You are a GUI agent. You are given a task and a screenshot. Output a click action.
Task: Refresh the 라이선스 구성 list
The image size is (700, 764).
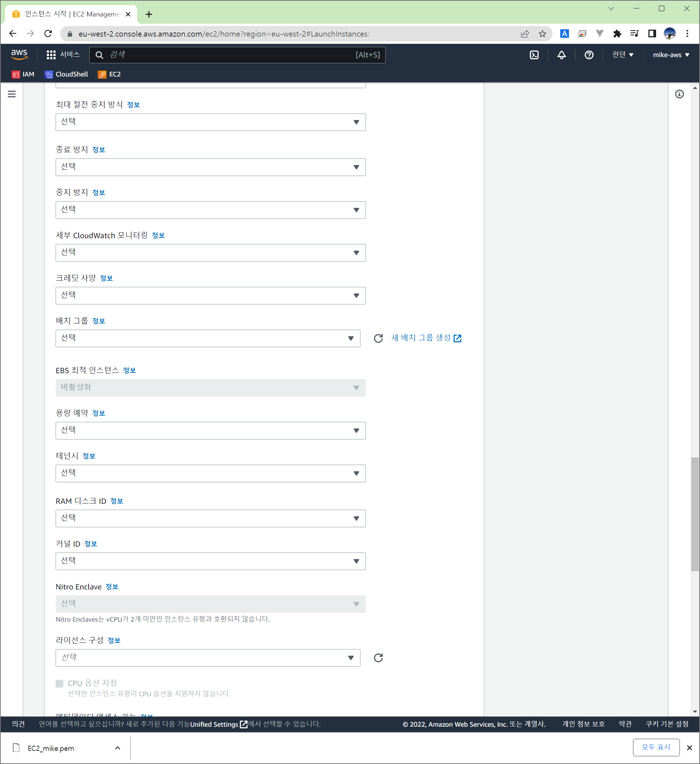pyautogui.click(x=378, y=658)
